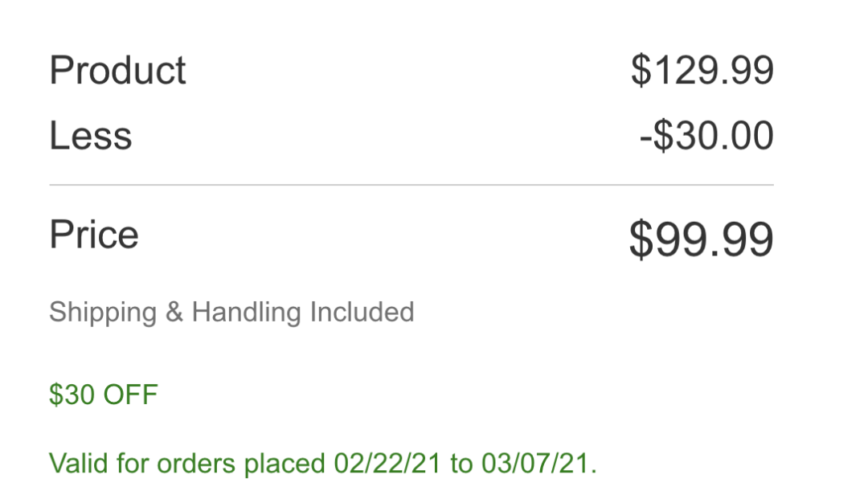Click the 02/22/21 start date
This screenshot has width=868, height=499.
387,464
